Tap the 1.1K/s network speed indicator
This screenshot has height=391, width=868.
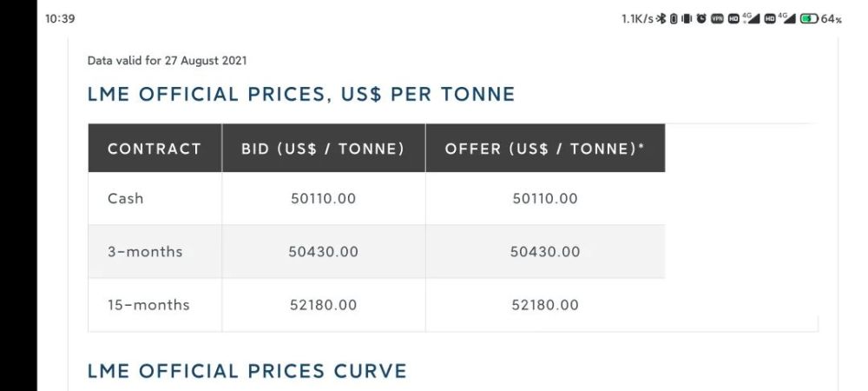pos(637,19)
